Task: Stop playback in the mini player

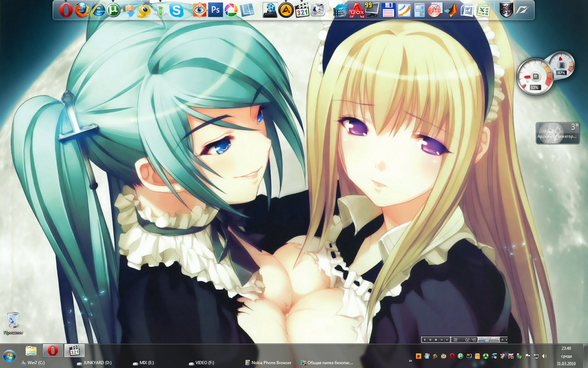Action: point(436,340)
